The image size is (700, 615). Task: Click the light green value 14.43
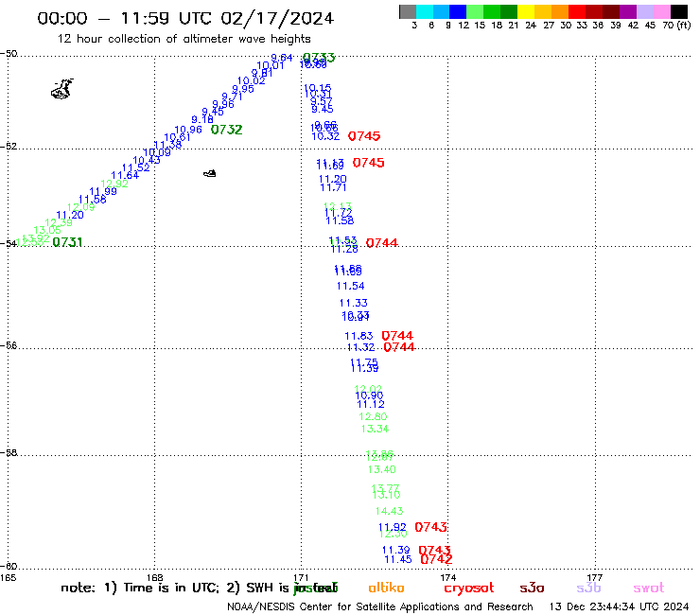(x=390, y=511)
